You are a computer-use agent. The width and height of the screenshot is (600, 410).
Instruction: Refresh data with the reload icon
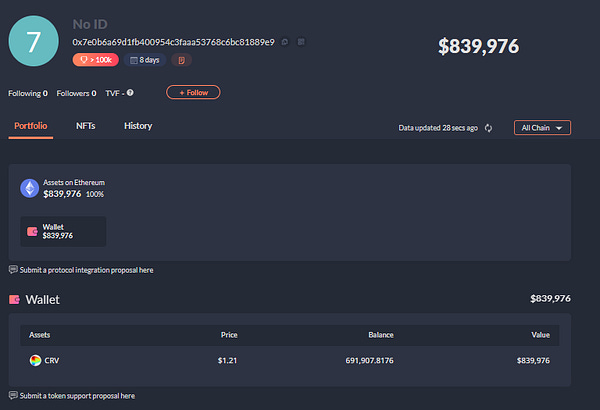click(x=488, y=128)
